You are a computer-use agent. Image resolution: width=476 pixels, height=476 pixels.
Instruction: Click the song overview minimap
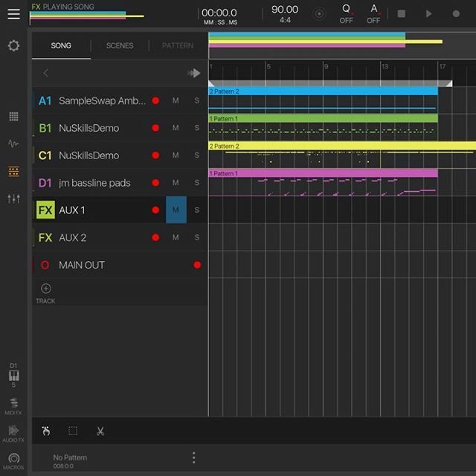(x=342, y=45)
